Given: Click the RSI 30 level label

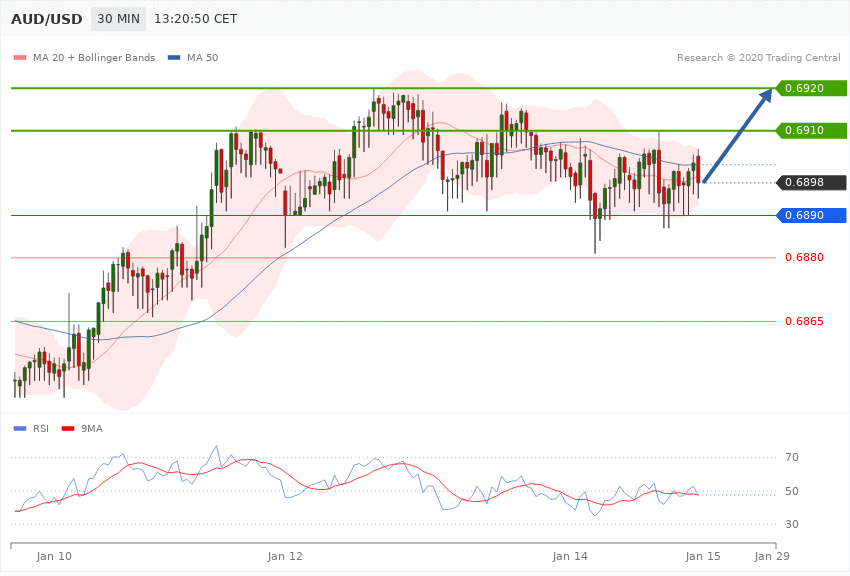Looking at the screenshot, I should point(792,524).
